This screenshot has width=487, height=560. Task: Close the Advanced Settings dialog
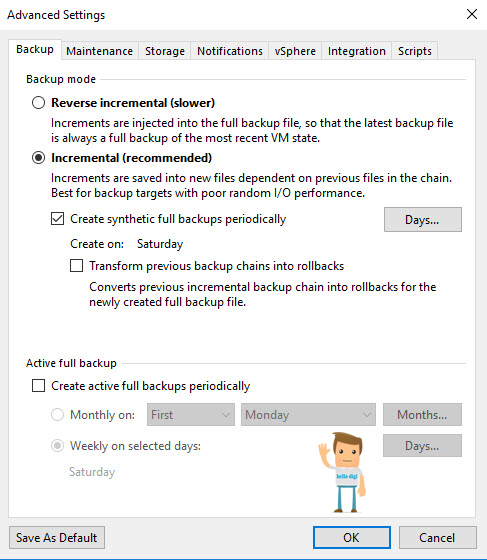point(472,14)
